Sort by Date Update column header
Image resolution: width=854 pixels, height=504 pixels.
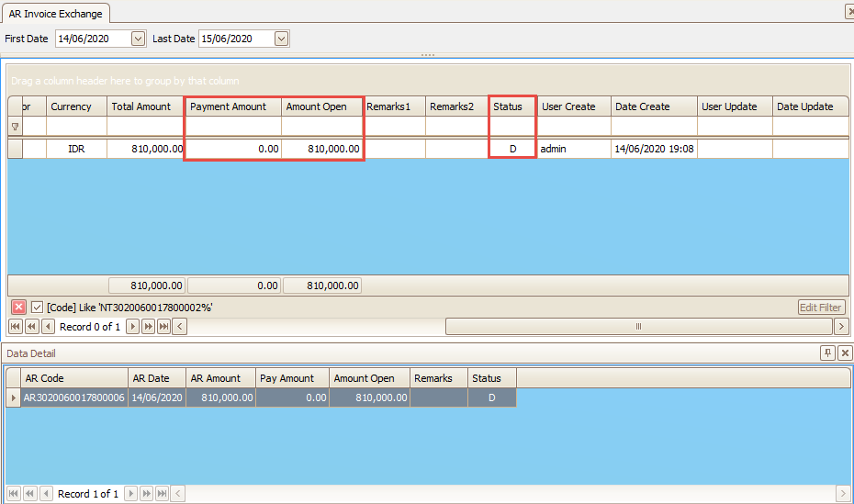tap(811, 106)
